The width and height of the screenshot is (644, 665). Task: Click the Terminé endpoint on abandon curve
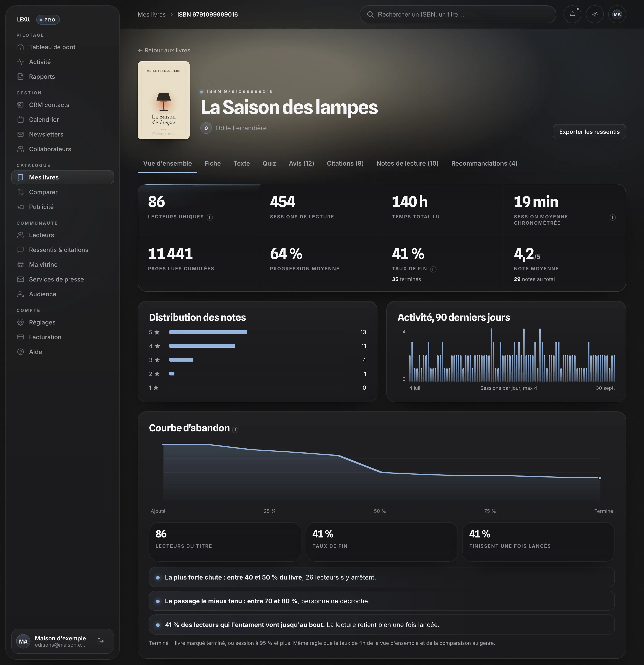[x=600, y=478]
